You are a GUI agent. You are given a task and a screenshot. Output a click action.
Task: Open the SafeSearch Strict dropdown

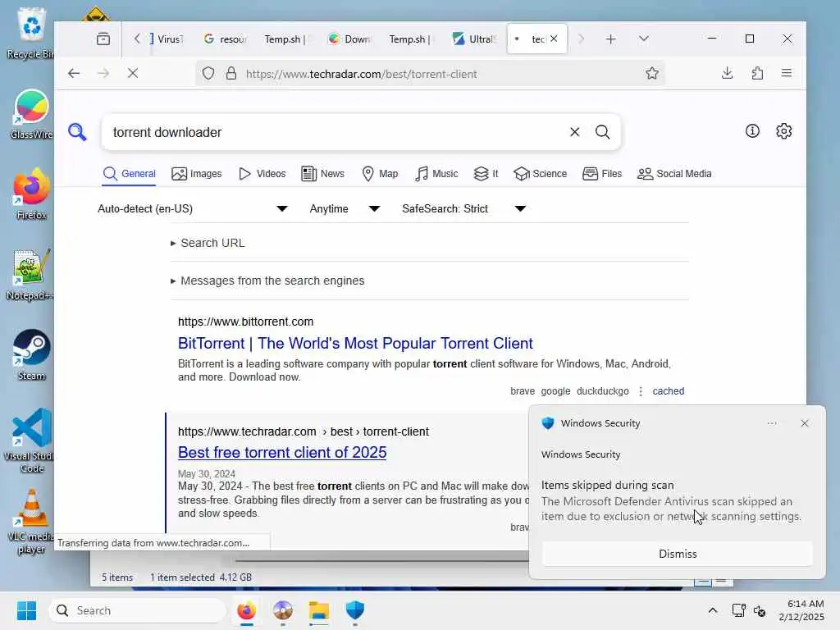(x=464, y=209)
